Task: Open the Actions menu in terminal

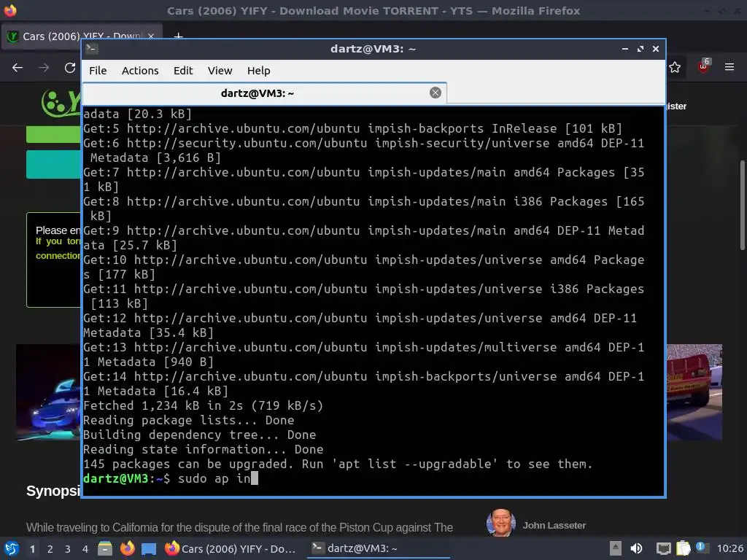Action: pos(140,71)
